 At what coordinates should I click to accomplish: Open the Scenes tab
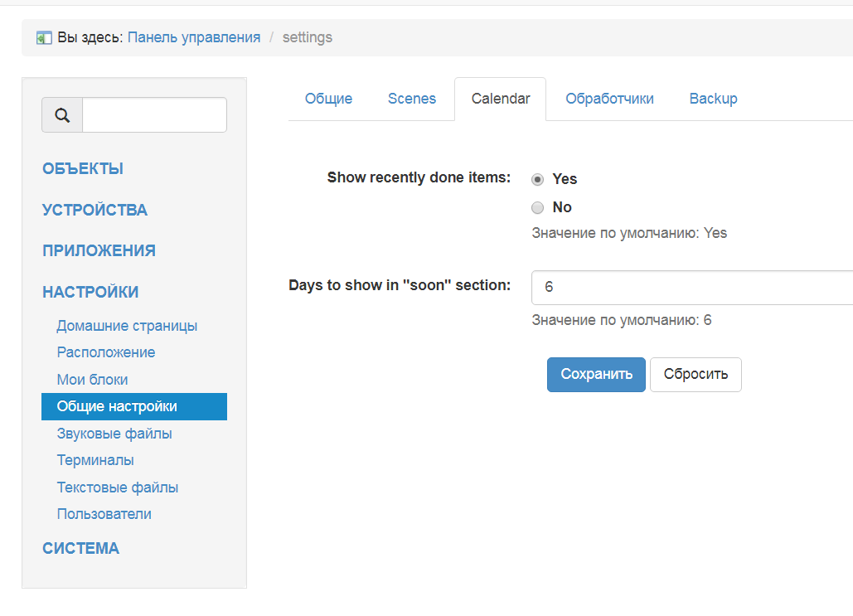click(412, 99)
